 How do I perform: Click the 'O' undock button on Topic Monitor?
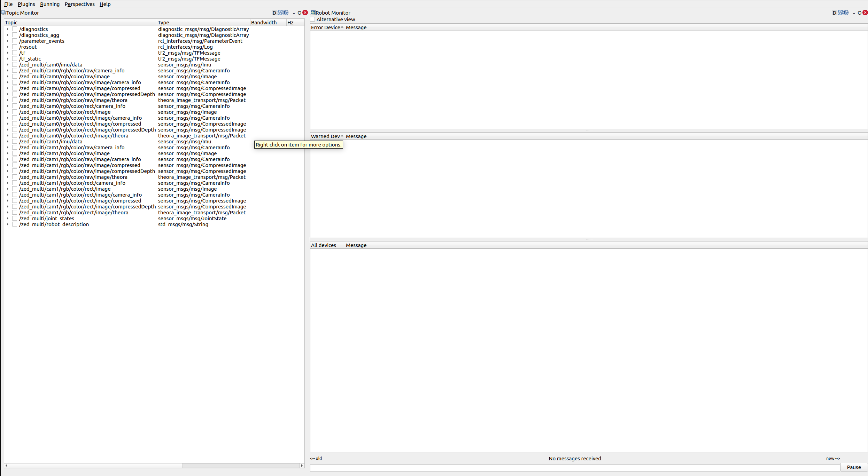click(x=299, y=13)
